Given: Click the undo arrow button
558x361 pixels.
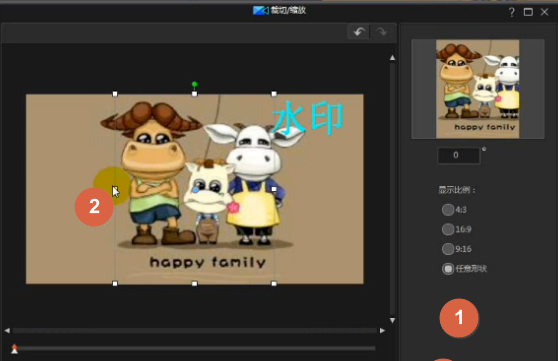Looking at the screenshot, I should pos(359,32).
